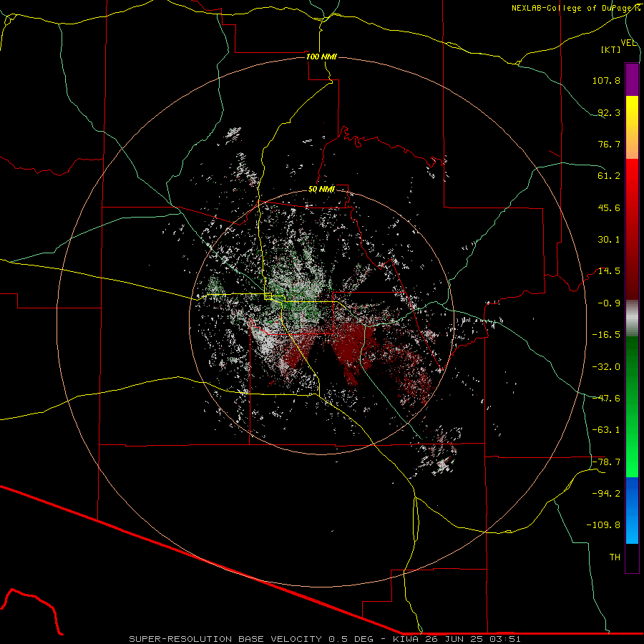Image resolution: width=644 pixels, height=644 pixels.
Task: Click the purple segment of the velocity color bar
Action: pos(632,79)
